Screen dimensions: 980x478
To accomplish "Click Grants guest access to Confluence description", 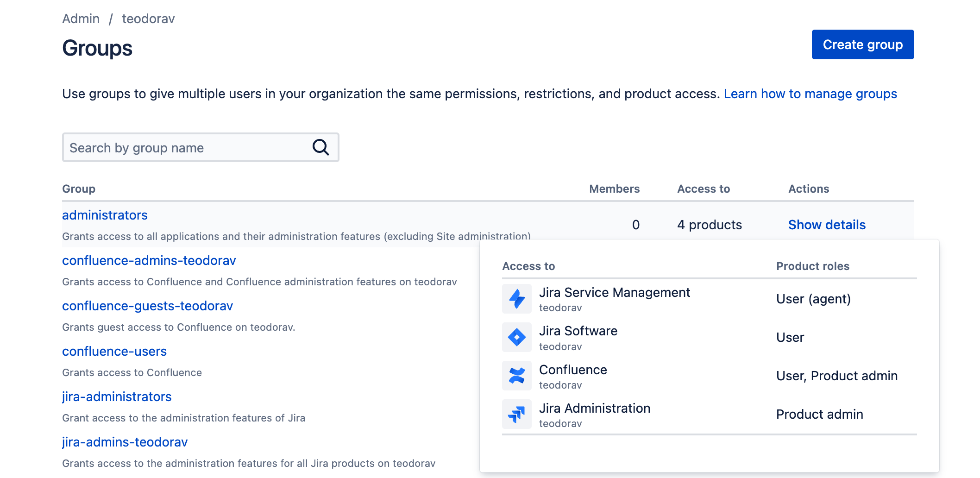I will (178, 327).
